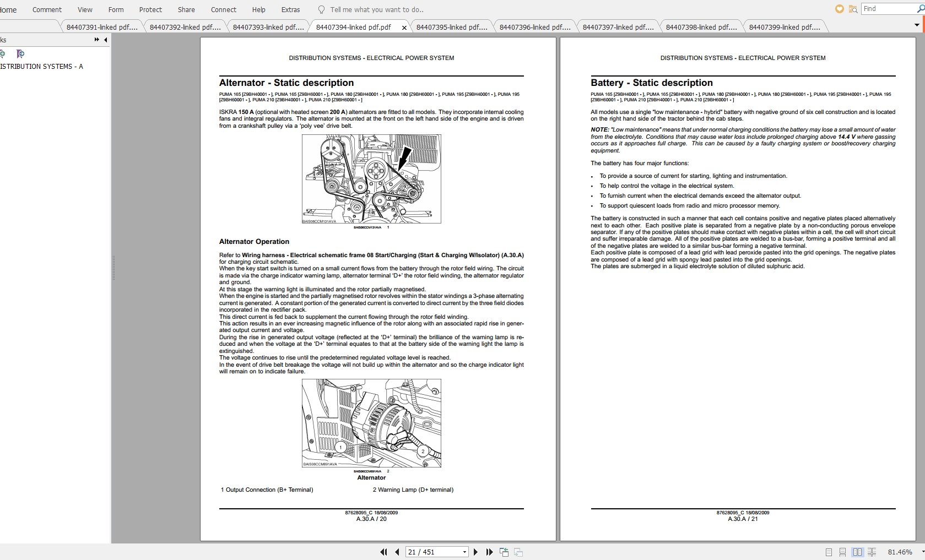Open the tab list dropdown arrow

[x=917, y=25]
